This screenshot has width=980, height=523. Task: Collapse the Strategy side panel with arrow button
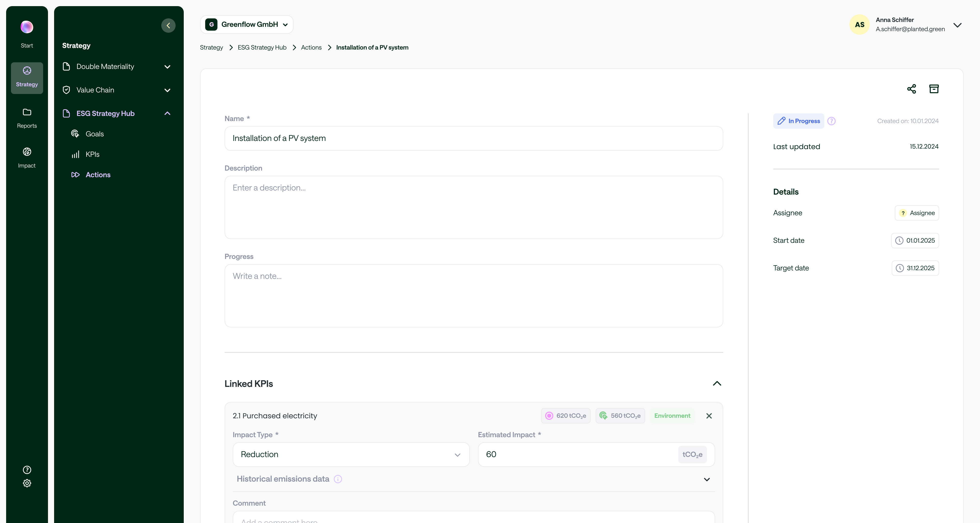[168, 26]
